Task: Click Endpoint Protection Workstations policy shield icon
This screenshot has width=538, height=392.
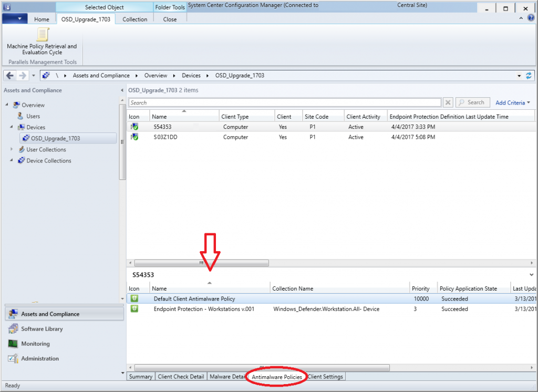Action: click(134, 309)
